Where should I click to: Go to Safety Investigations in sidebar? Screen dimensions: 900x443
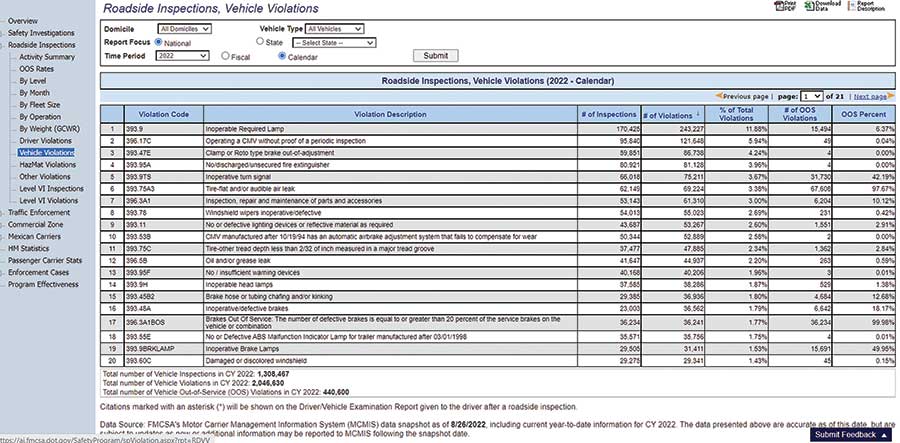tap(47, 33)
